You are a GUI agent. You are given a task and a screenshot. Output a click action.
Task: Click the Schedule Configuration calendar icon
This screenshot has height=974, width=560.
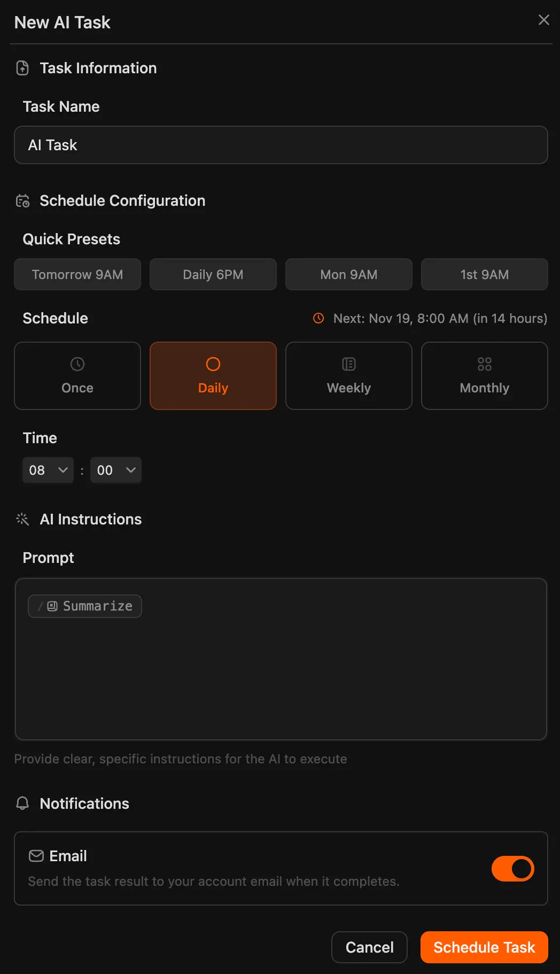[x=22, y=201]
